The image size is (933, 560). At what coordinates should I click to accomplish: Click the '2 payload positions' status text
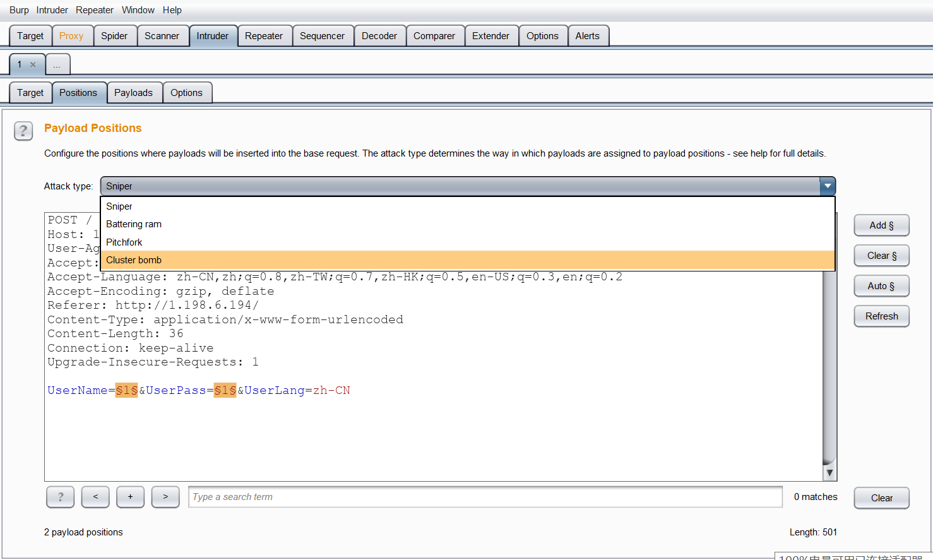[83, 532]
